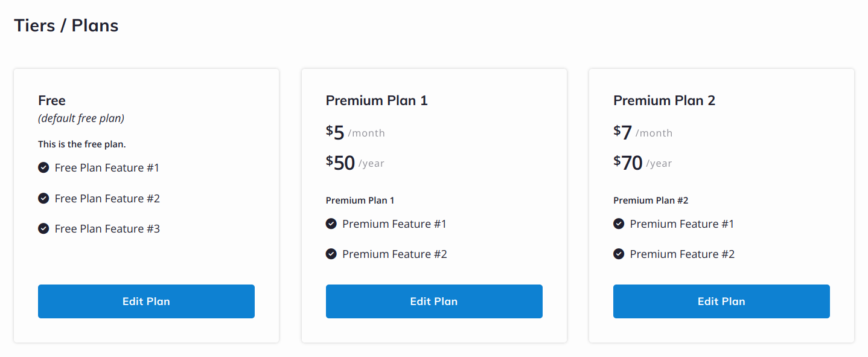Click the $7 /month price
The height and width of the screenshot is (357, 868).
(642, 132)
